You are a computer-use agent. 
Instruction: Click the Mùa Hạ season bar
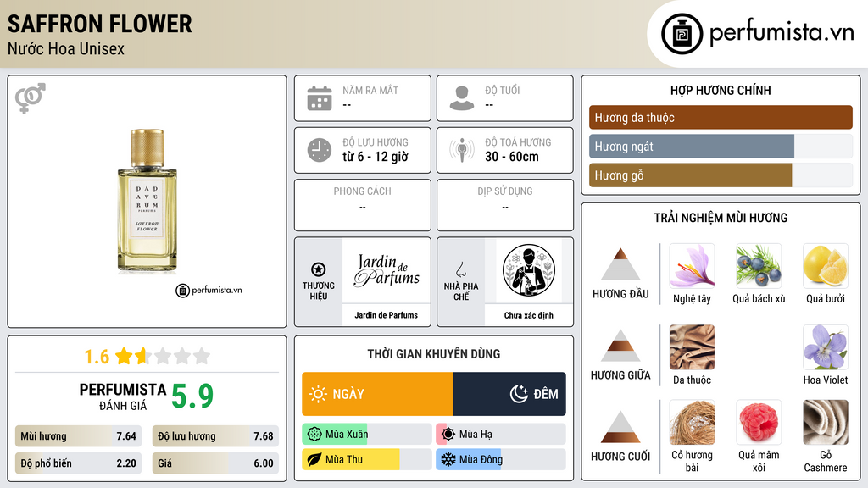501,435
